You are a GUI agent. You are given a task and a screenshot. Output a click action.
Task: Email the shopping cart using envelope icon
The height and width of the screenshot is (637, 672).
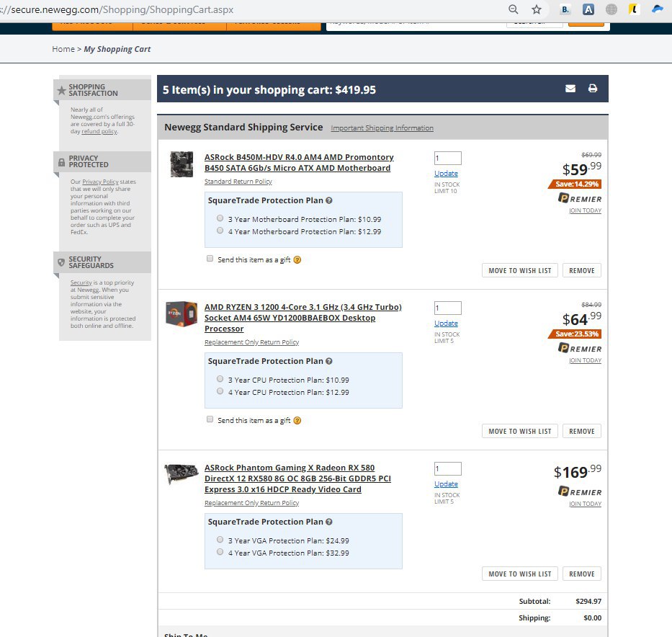tap(570, 89)
